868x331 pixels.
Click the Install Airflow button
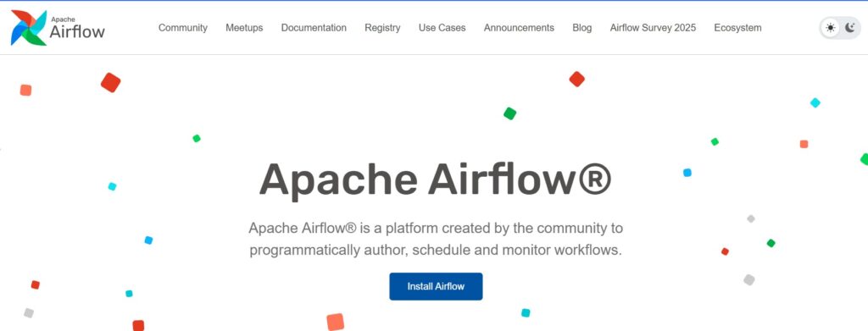point(436,286)
